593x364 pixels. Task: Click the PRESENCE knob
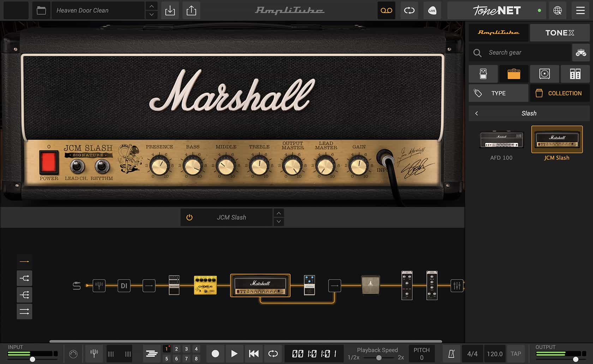pos(159,166)
